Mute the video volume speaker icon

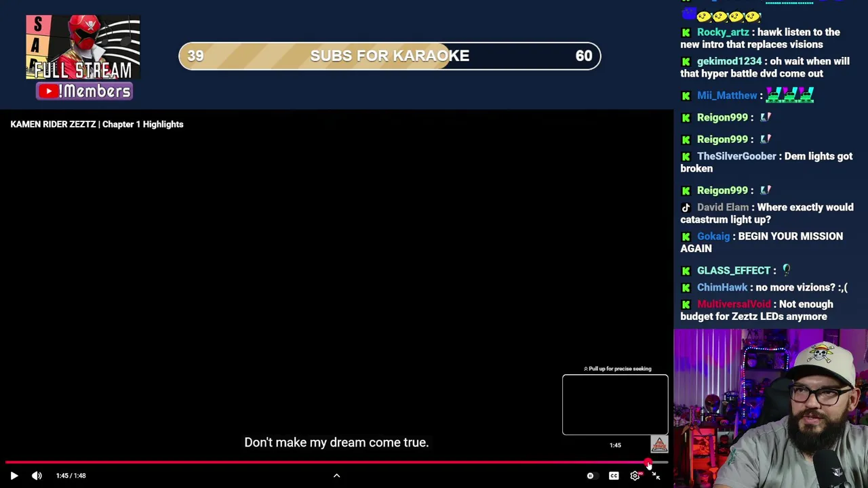point(37,476)
